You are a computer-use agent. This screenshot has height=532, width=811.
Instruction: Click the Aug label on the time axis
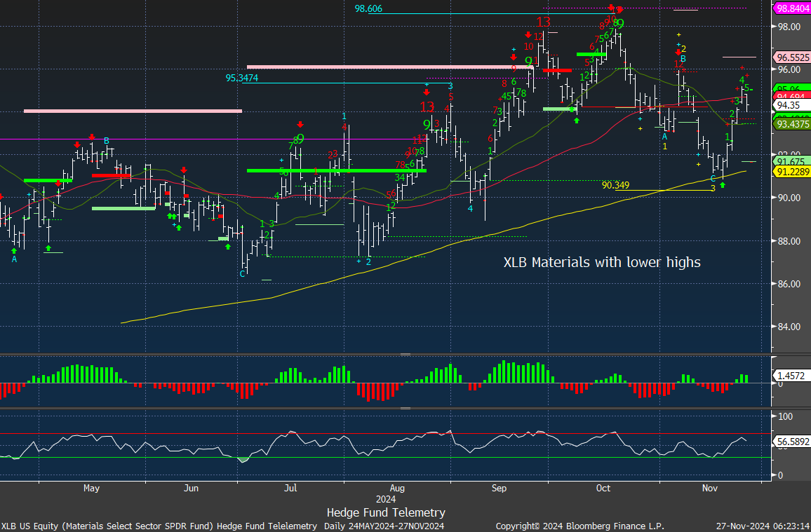[x=396, y=487]
